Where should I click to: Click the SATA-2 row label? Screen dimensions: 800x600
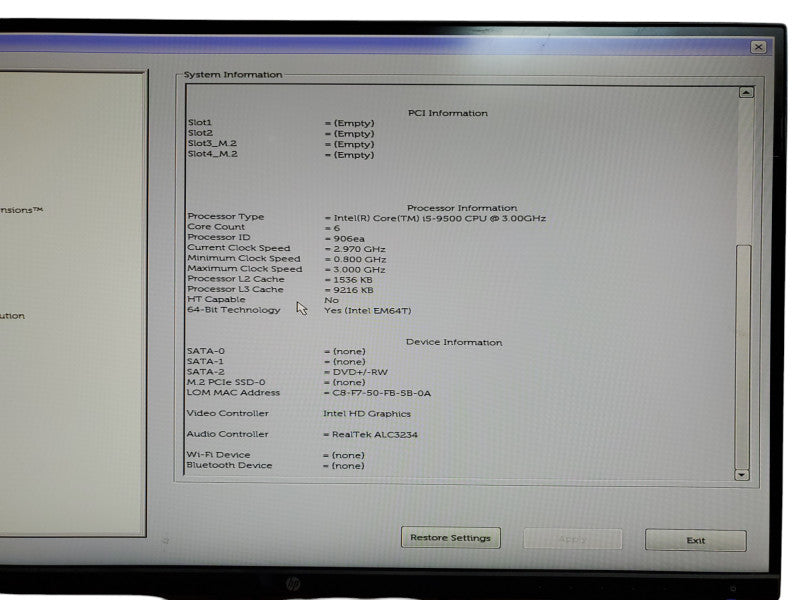pos(206,372)
